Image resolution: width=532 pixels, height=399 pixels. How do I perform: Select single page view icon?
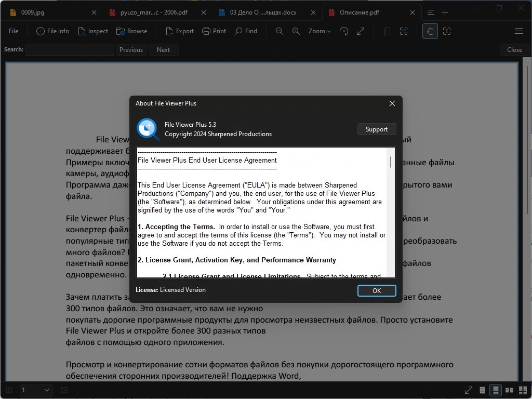click(482, 390)
